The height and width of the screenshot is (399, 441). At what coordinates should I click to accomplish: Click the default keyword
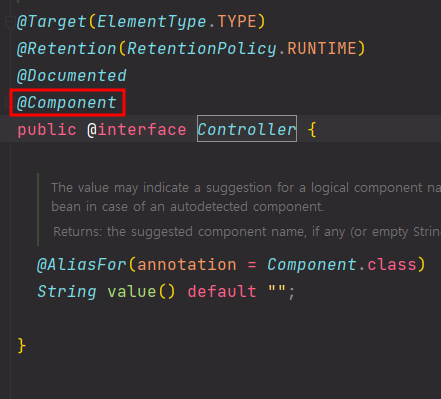point(222,292)
